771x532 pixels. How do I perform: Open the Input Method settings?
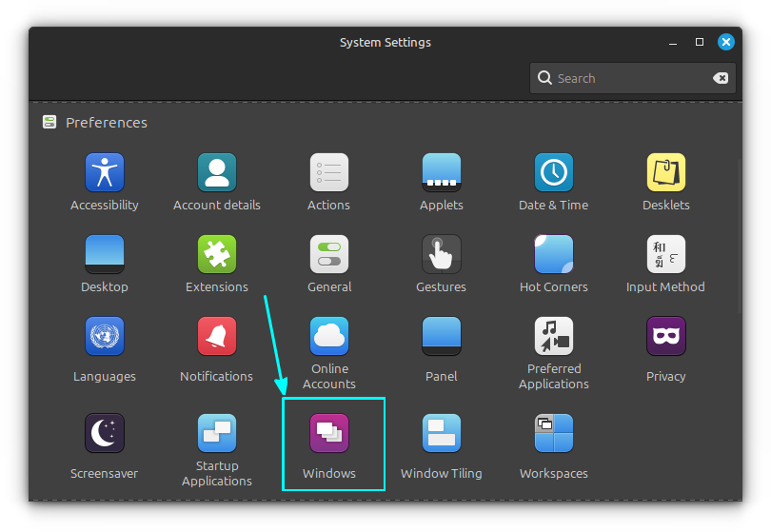pyautogui.click(x=666, y=255)
